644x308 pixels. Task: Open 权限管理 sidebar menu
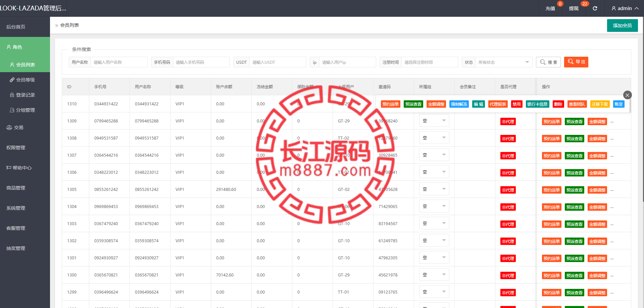25,148
